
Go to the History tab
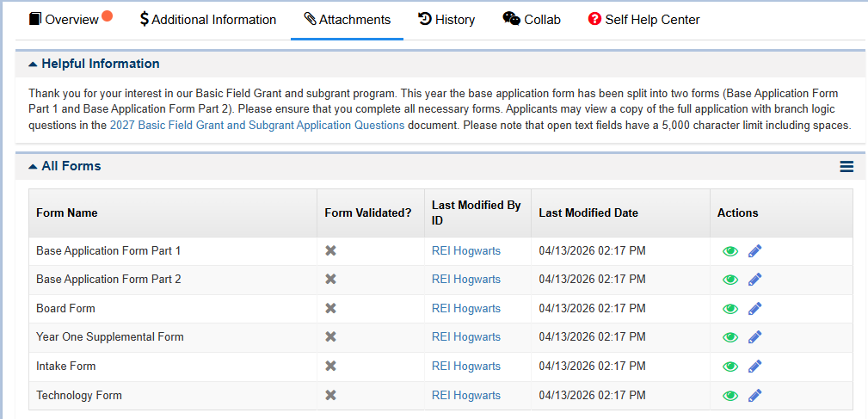[446, 20]
